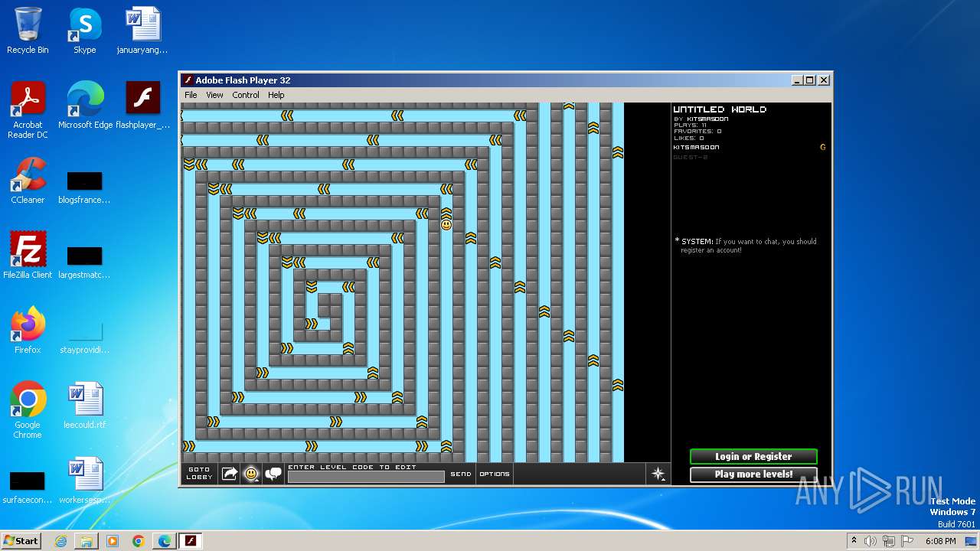Screen dimensions: 980x551
Task: Click the Skype desktop icon
Action: (85, 31)
